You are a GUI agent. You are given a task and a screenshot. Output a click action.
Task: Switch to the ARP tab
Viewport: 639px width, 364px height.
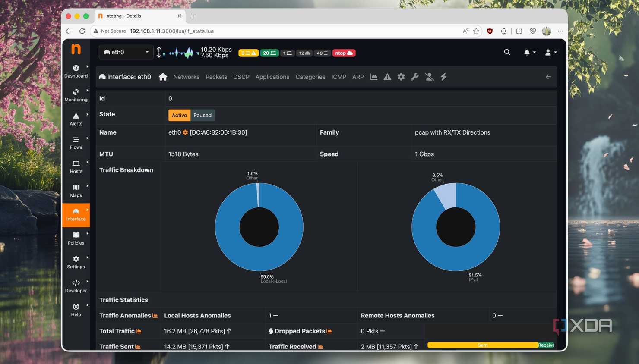pos(358,77)
